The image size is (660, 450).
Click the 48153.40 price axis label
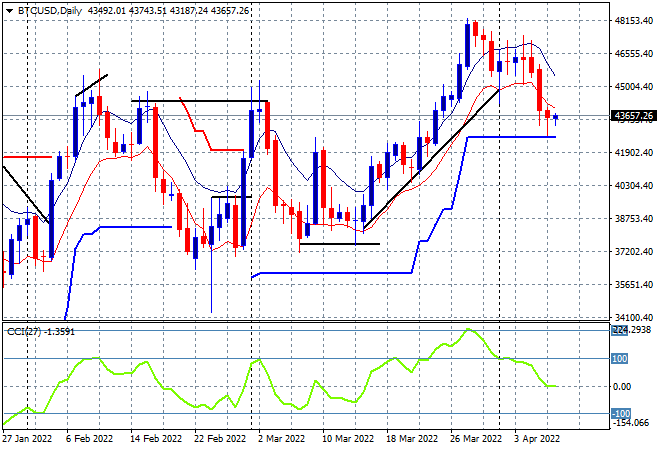point(634,21)
